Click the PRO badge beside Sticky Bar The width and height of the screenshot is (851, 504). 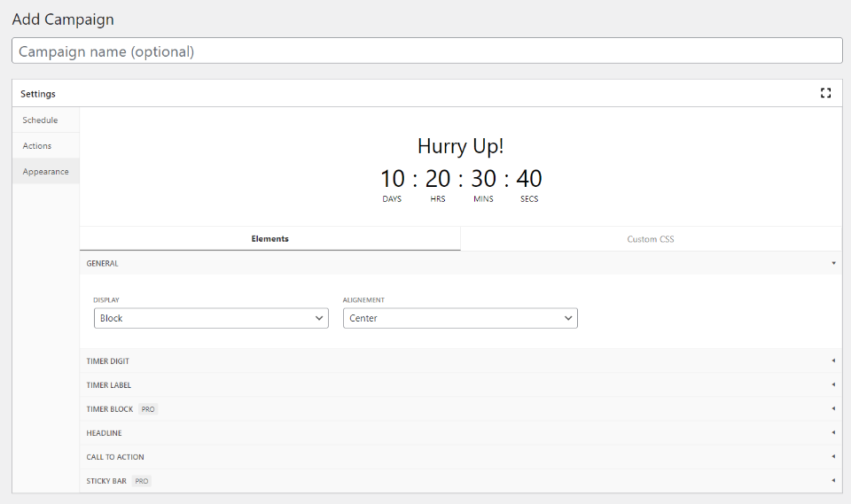(x=141, y=481)
